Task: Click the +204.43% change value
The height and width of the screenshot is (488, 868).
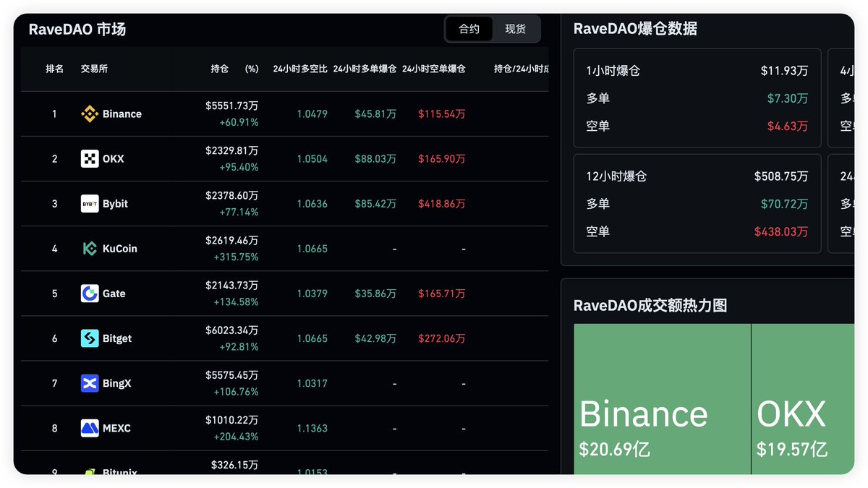Action: point(236,436)
